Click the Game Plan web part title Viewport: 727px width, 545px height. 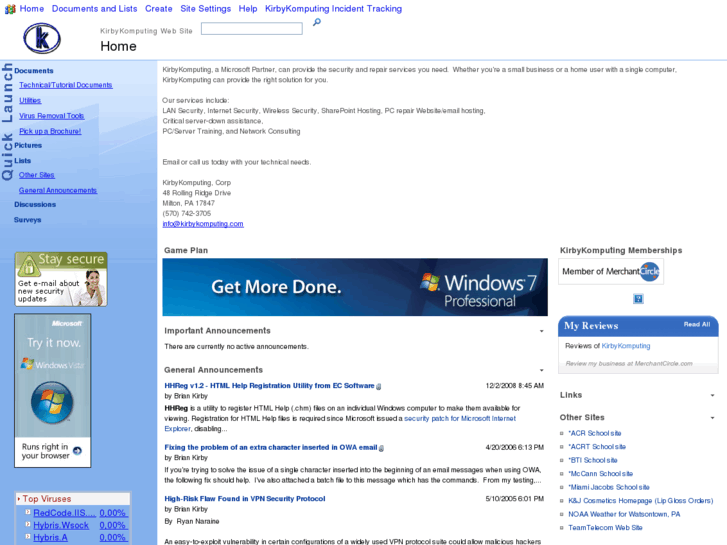(186, 250)
